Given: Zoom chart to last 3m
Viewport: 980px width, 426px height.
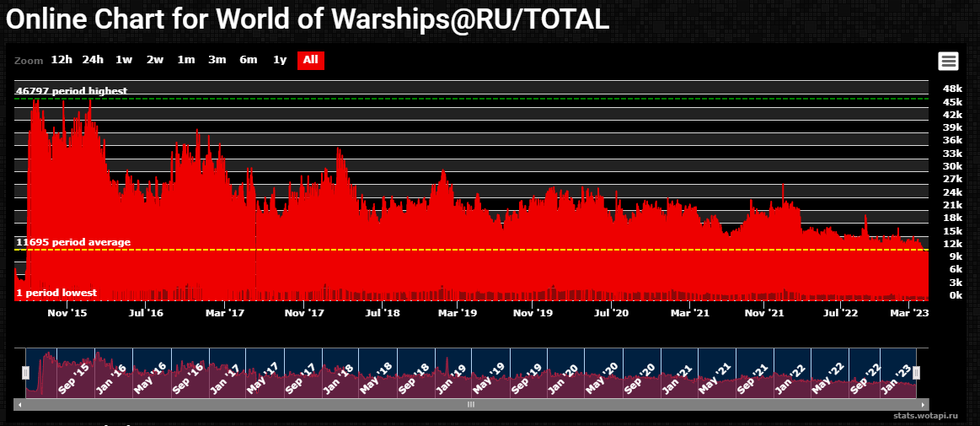Looking at the screenshot, I should [217, 60].
